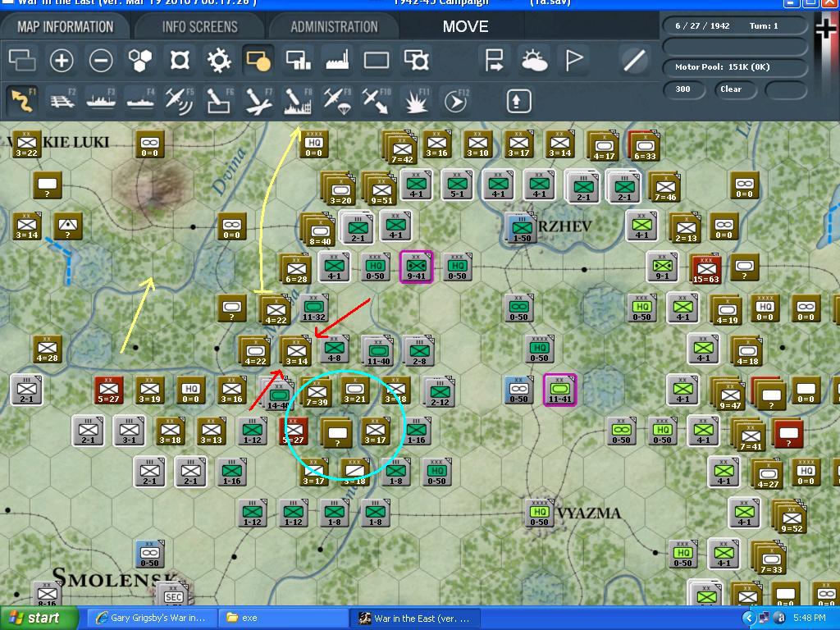Click the date 6/27/1942 Turn 1 field
The width and height of the screenshot is (840, 630).
734,25
